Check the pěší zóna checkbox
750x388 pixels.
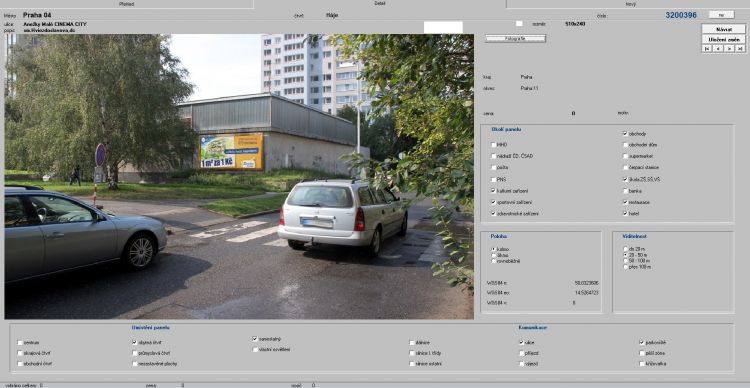coord(642,353)
